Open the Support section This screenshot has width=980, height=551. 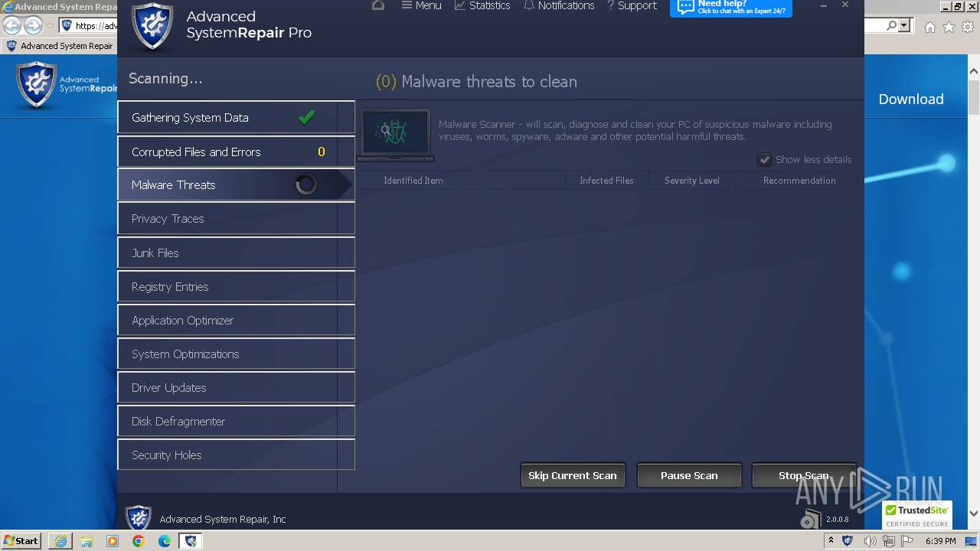[x=632, y=5]
